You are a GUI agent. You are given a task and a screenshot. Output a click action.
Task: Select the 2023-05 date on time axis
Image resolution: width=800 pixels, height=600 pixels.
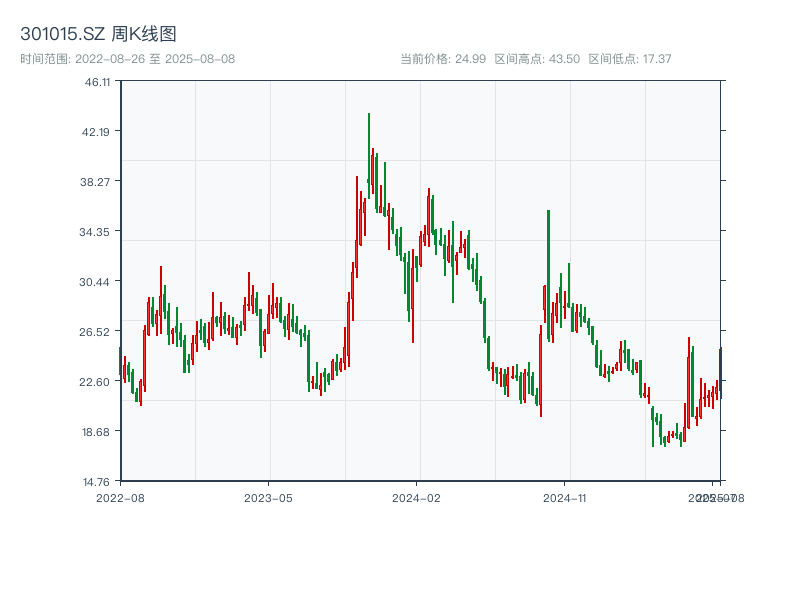[268, 497]
